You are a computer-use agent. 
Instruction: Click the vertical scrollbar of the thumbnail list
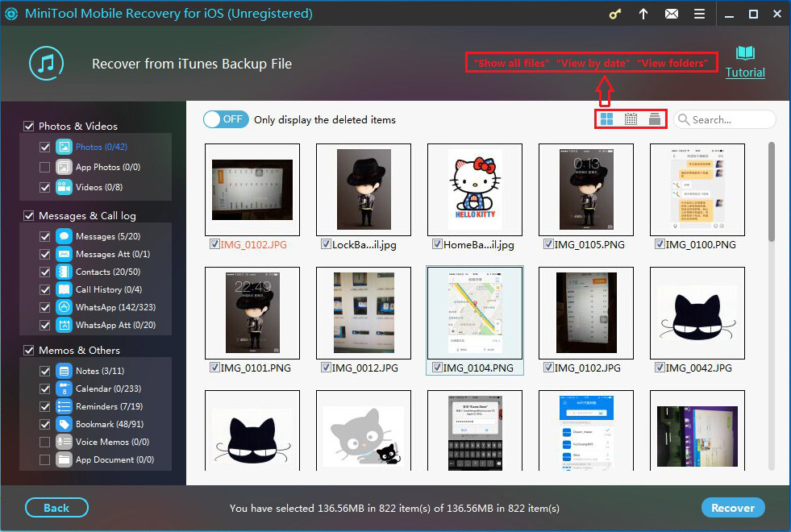(x=771, y=192)
